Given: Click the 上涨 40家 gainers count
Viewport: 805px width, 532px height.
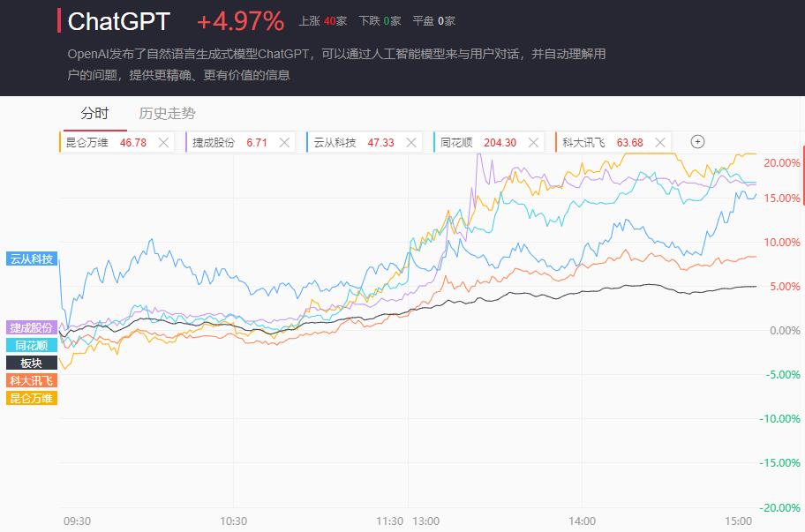Looking at the screenshot, I should [x=323, y=21].
